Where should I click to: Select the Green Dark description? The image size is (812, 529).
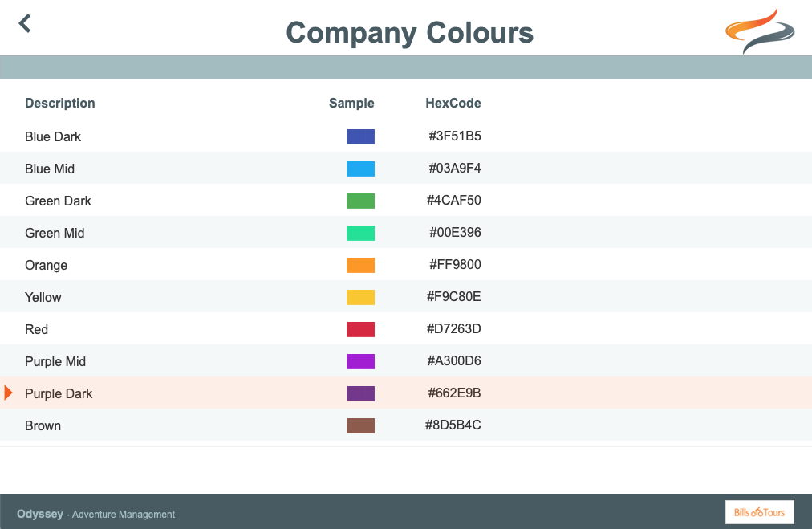click(x=58, y=201)
